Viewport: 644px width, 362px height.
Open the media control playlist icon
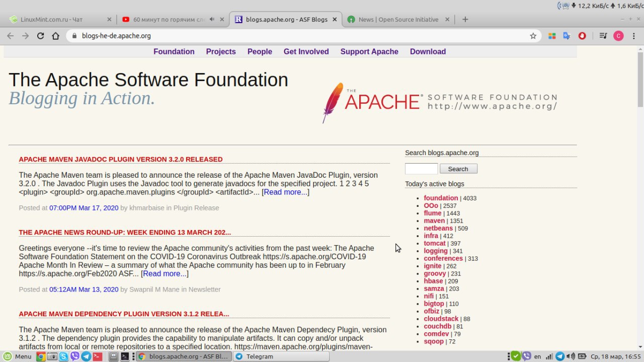pyautogui.click(x=603, y=36)
